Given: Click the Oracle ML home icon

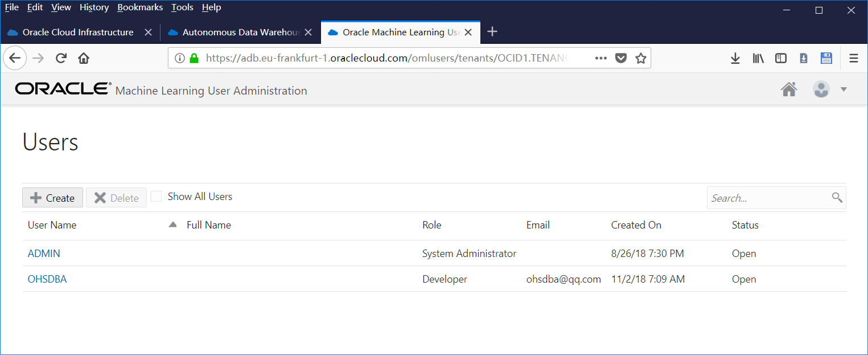Looking at the screenshot, I should pyautogui.click(x=789, y=89).
